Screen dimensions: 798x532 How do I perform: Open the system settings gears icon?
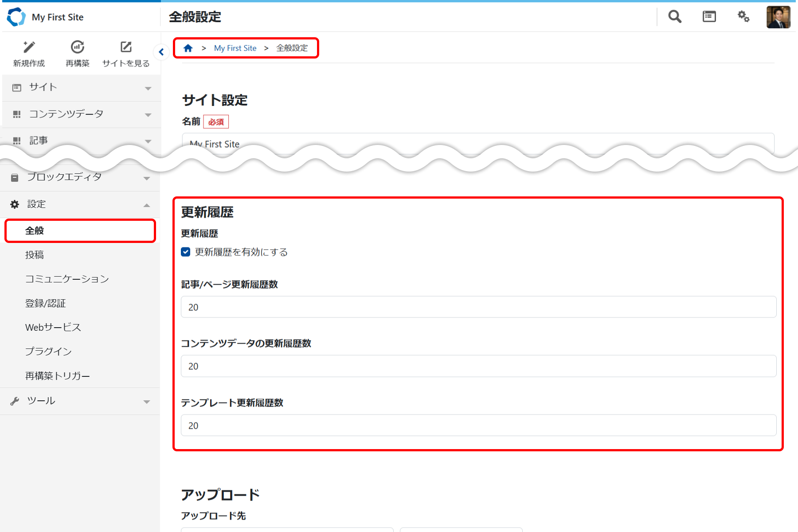743,17
